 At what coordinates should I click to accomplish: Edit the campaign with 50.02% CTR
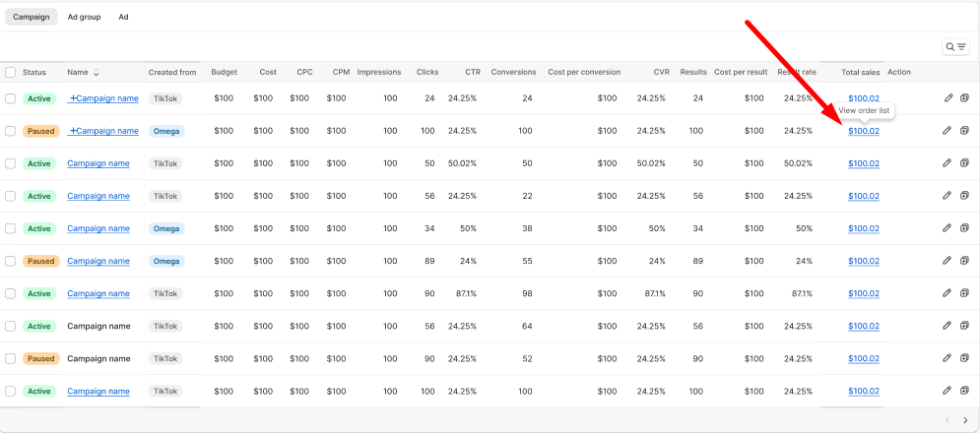pos(947,163)
